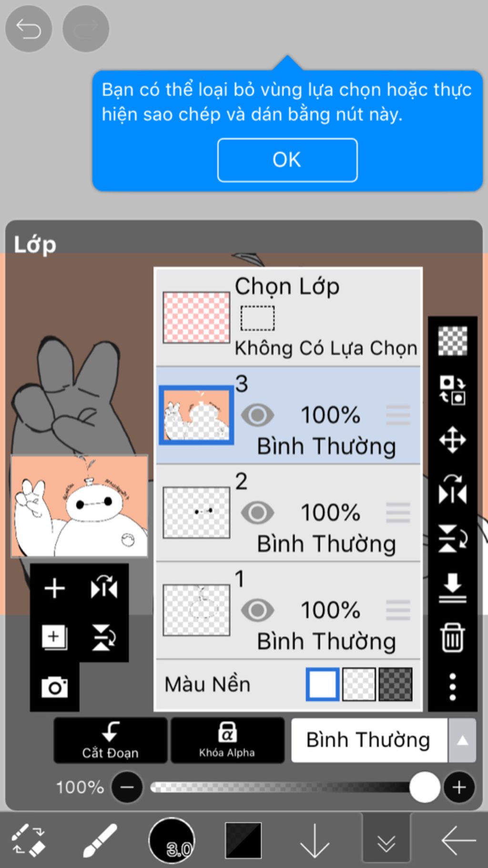Open the three-dots more options menu
Viewport: 488px width, 868px height.
452,687
